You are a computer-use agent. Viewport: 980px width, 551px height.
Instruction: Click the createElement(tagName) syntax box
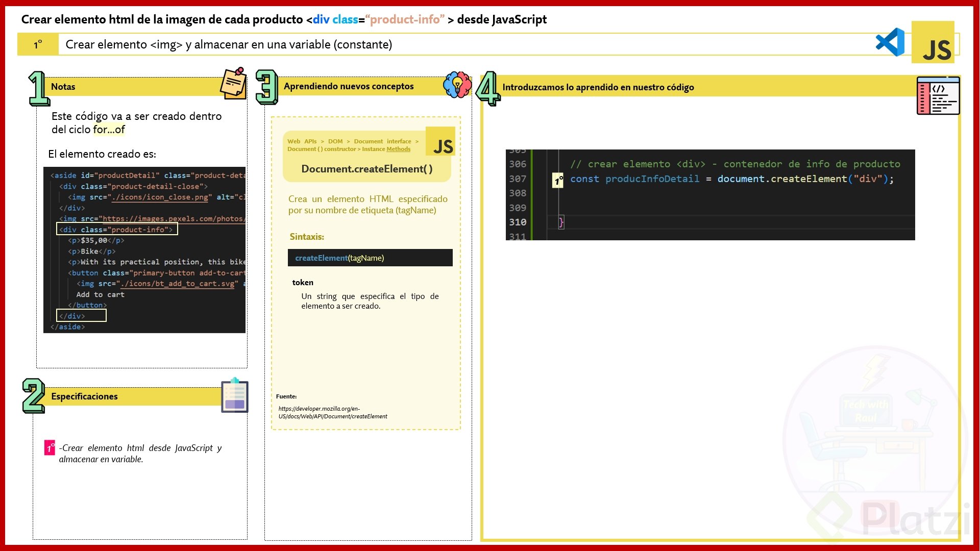370,258
